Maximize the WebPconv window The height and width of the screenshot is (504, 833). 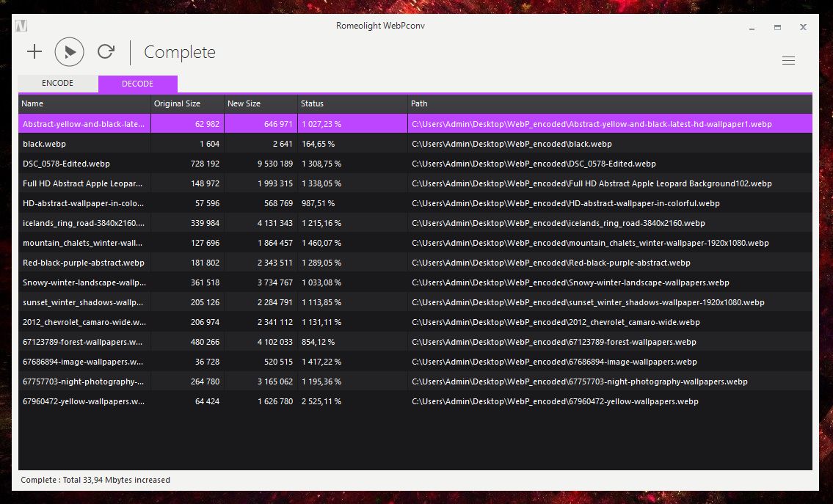pyautogui.click(x=777, y=28)
